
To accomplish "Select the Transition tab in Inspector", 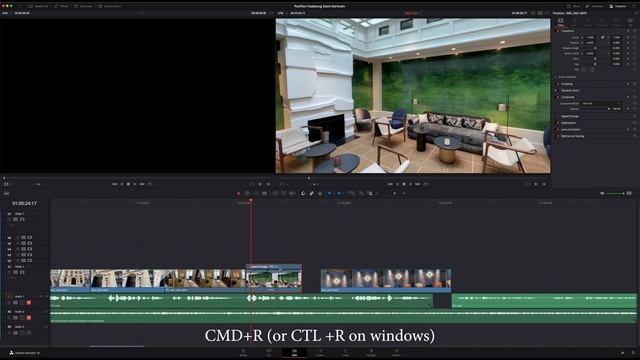I will tap(602, 22).
